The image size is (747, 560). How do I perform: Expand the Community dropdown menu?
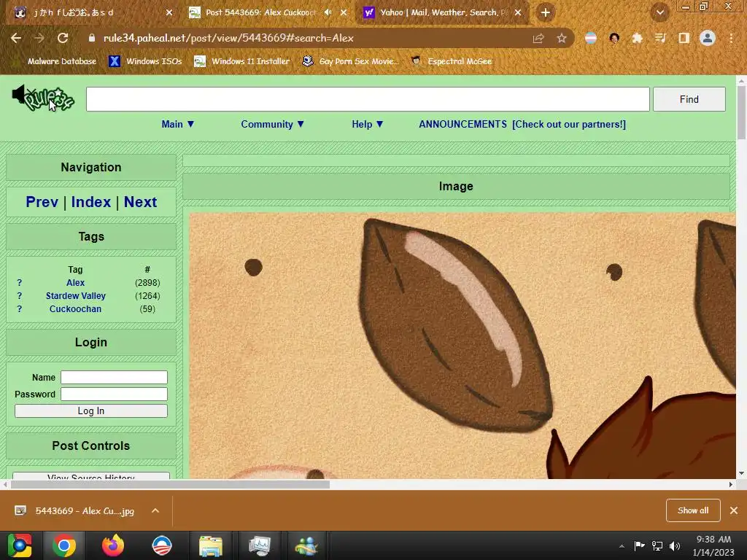point(273,124)
